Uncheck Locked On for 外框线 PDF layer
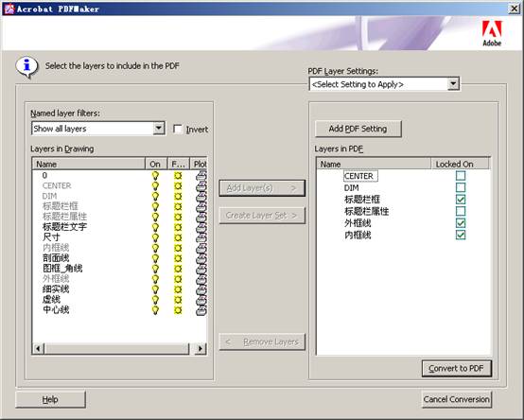 pos(461,223)
